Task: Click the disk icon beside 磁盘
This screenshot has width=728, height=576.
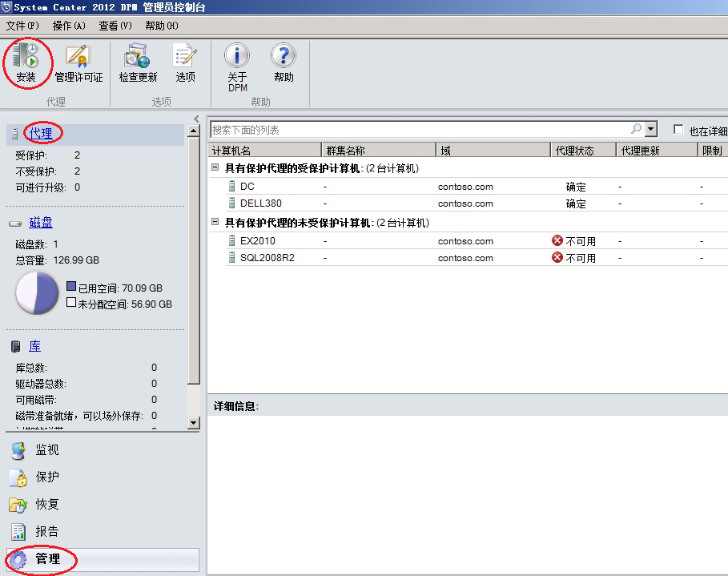Action: pos(15,224)
